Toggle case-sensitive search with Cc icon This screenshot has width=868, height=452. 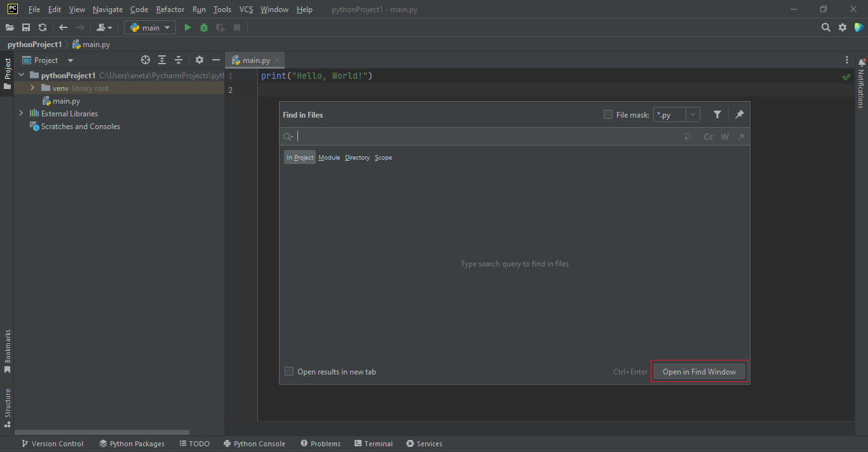(709, 136)
